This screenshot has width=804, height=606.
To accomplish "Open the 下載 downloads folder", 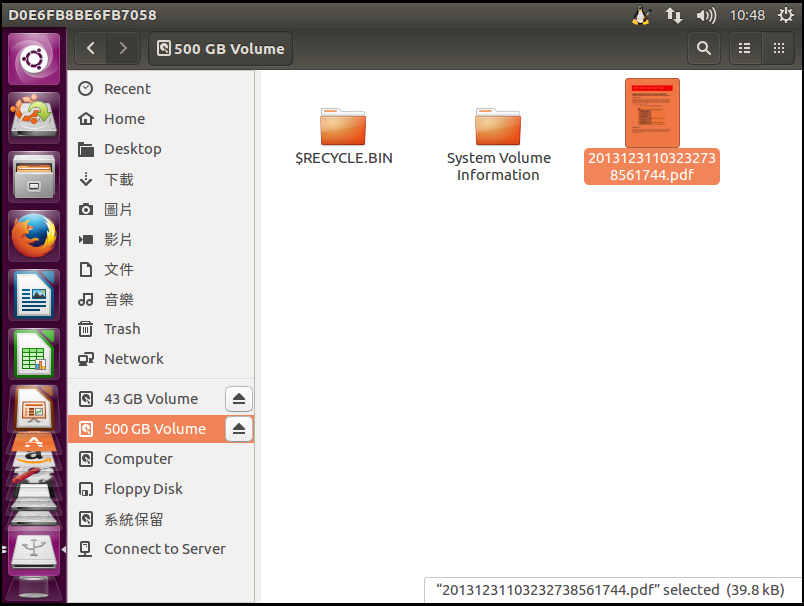I will 160,179.
